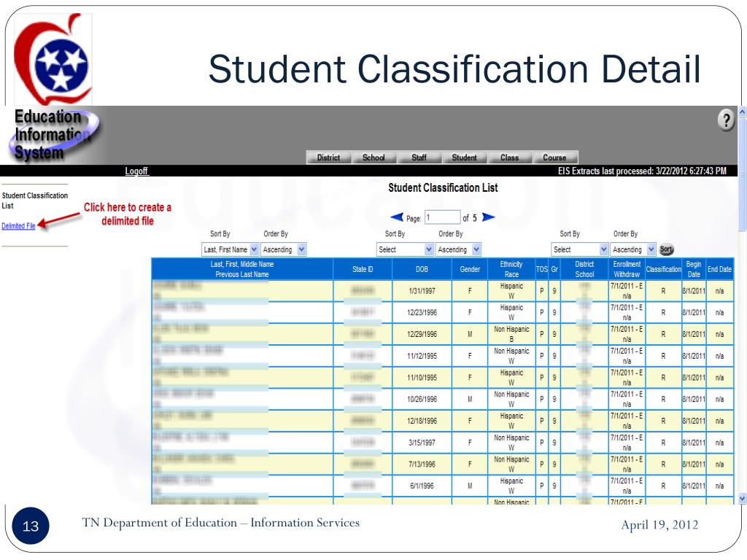This screenshot has height=560, width=747.
Task: Click the scrollbar down arrow
Action: pyautogui.click(x=742, y=499)
